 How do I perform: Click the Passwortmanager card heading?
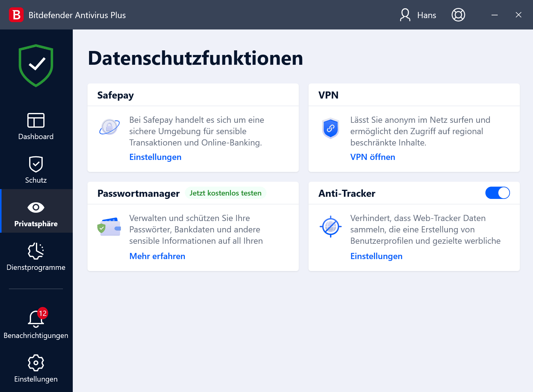138,193
